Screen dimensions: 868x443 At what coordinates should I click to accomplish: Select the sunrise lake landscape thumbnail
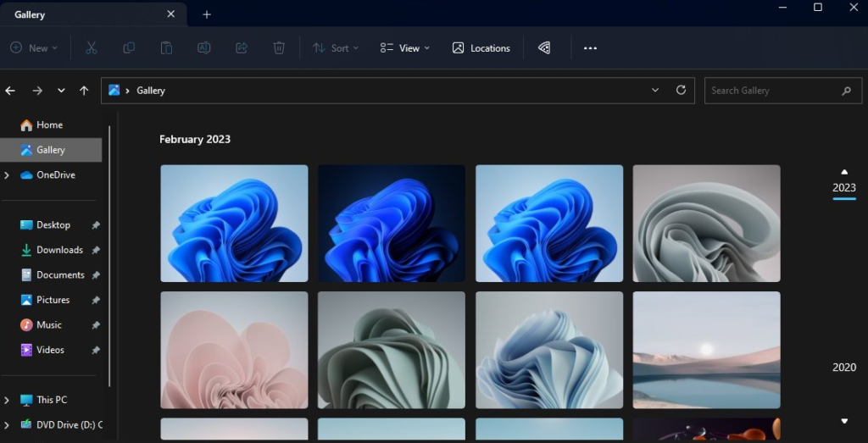(x=706, y=350)
